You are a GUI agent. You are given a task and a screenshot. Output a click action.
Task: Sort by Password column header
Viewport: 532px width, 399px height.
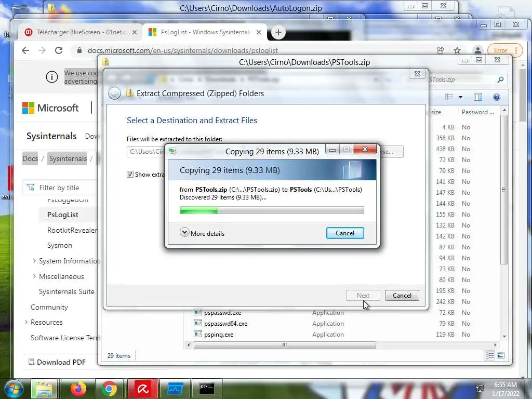[x=477, y=112]
